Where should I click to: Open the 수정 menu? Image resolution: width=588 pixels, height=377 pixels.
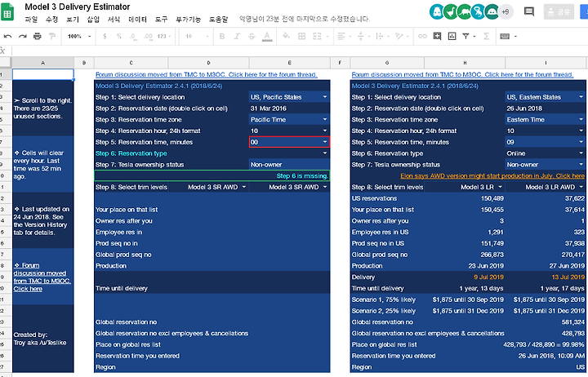pyautogui.click(x=51, y=19)
